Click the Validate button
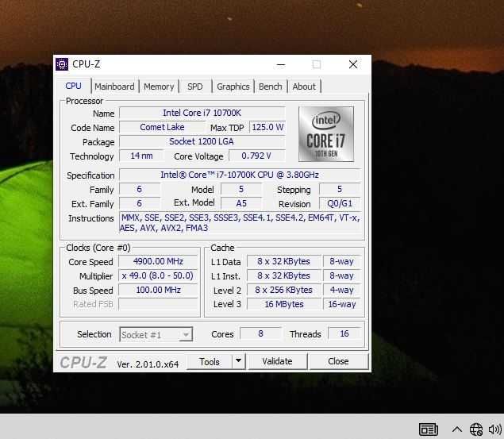The image size is (504, 439). click(x=277, y=361)
